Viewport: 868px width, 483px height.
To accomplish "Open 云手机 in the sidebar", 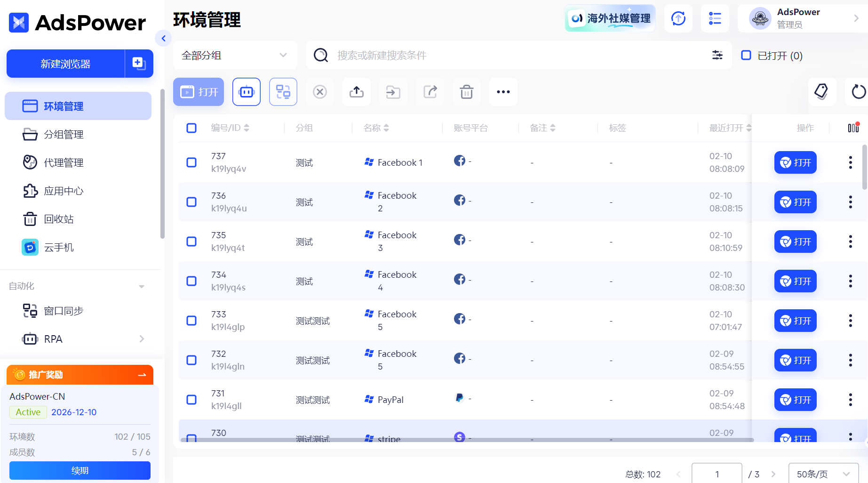I will point(58,247).
